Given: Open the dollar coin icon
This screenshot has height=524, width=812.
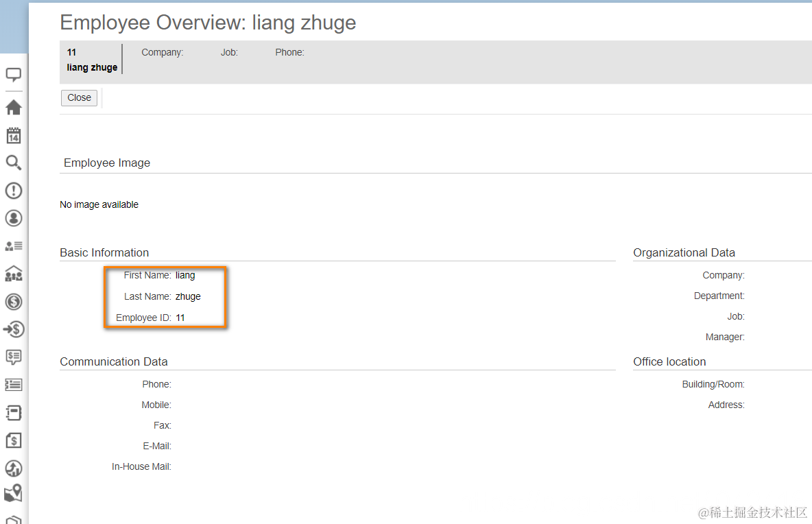Looking at the screenshot, I should pos(14,301).
